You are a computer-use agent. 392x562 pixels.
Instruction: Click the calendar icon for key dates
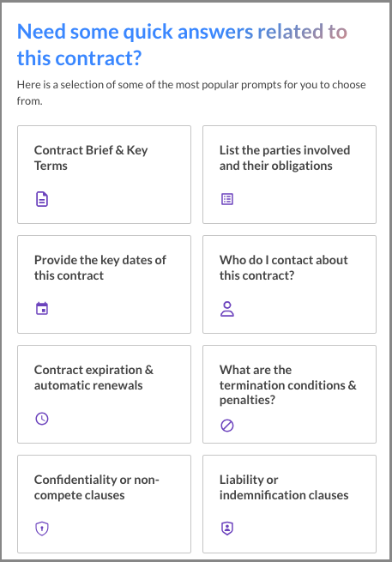tap(42, 309)
